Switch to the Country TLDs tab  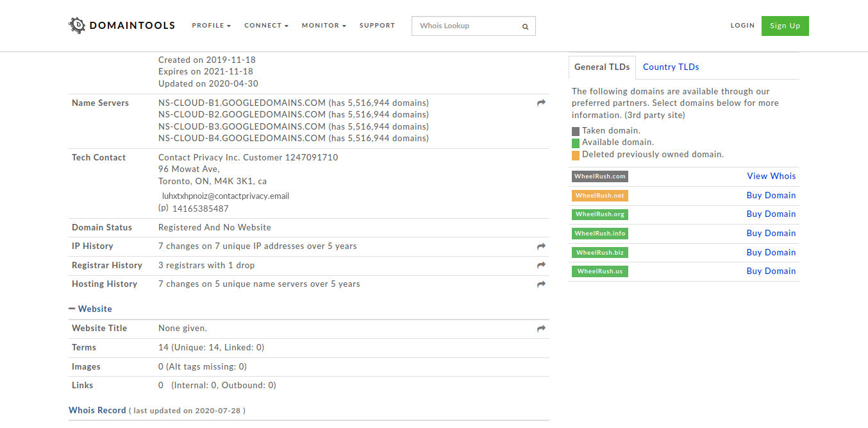click(671, 67)
